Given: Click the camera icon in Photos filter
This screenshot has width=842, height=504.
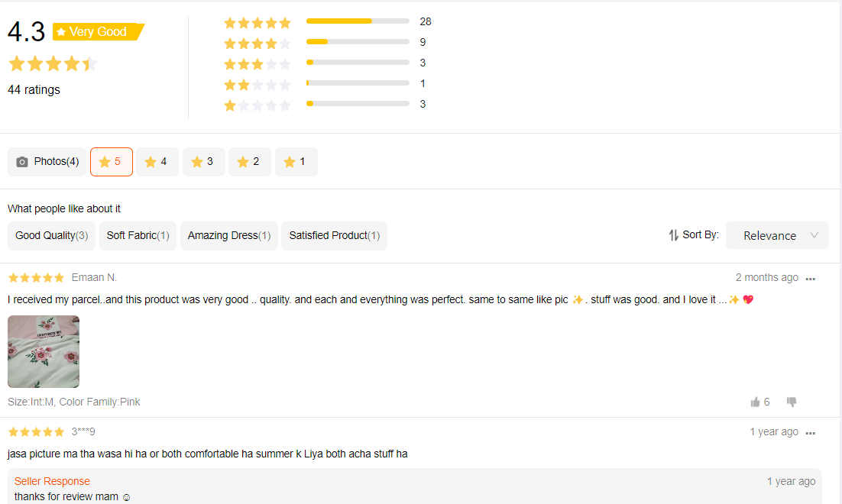Looking at the screenshot, I should point(22,162).
